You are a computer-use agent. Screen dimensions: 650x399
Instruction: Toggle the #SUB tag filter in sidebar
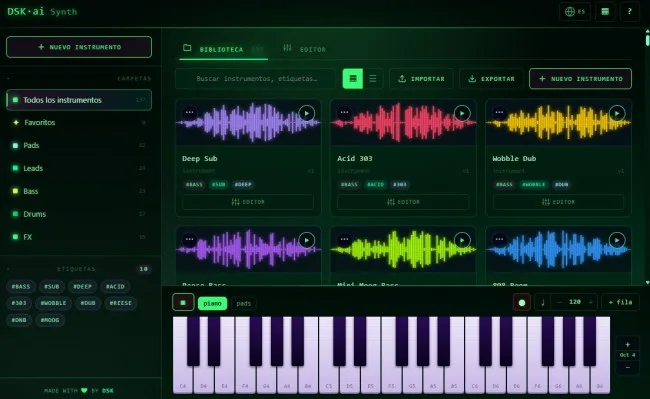click(52, 286)
